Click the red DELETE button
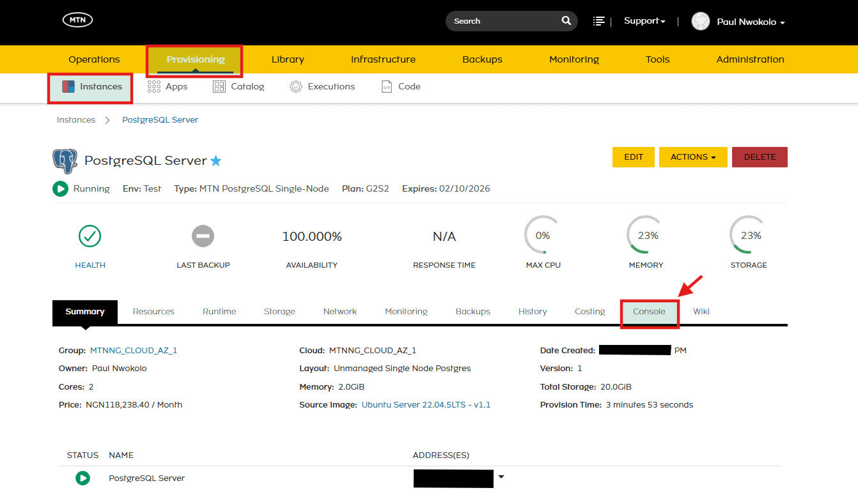 click(760, 157)
